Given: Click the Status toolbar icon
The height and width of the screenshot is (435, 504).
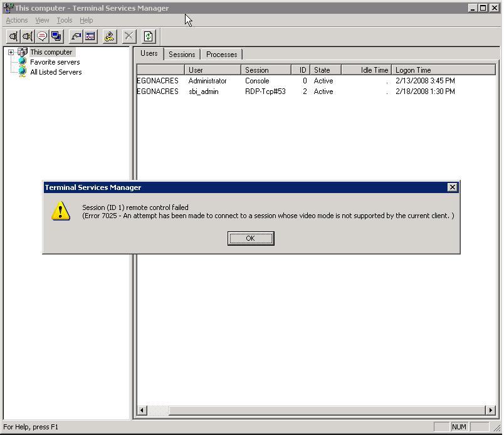Looking at the screenshot, I should pos(90,36).
